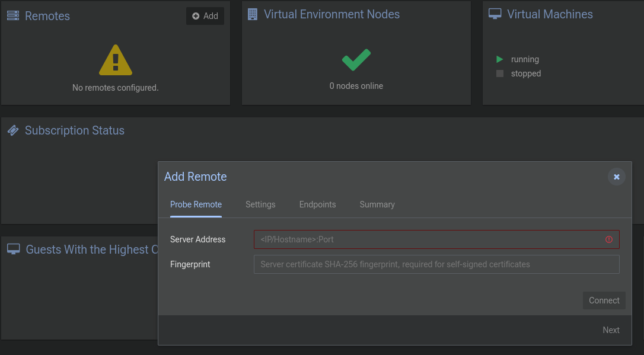Click the Remotes server stack icon

coord(13,16)
